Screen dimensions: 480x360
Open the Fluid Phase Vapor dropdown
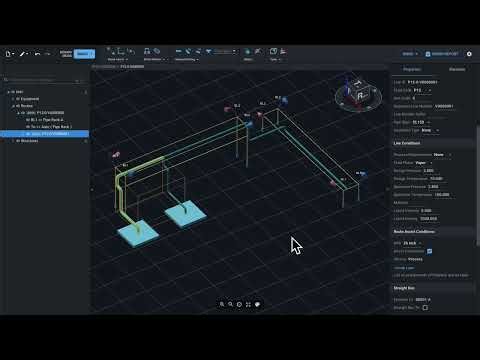424,163
